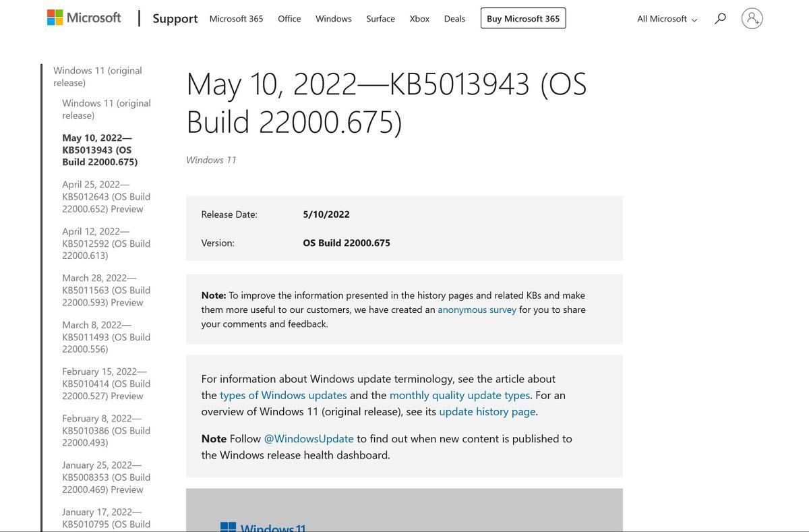The width and height of the screenshot is (809, 532).
Task: Click the release date value 5/10/2022
Action: [326, 214]
